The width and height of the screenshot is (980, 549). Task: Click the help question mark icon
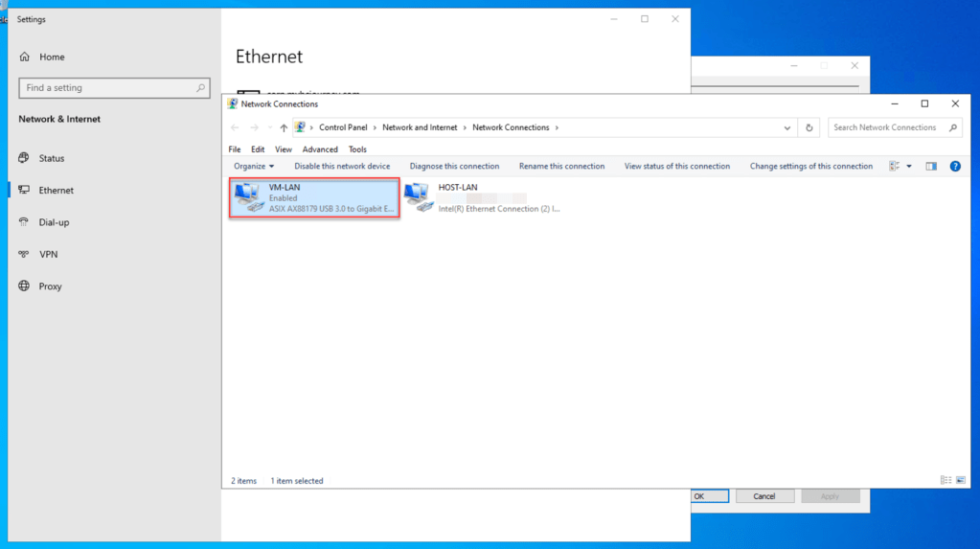click(x=954, y=167)
